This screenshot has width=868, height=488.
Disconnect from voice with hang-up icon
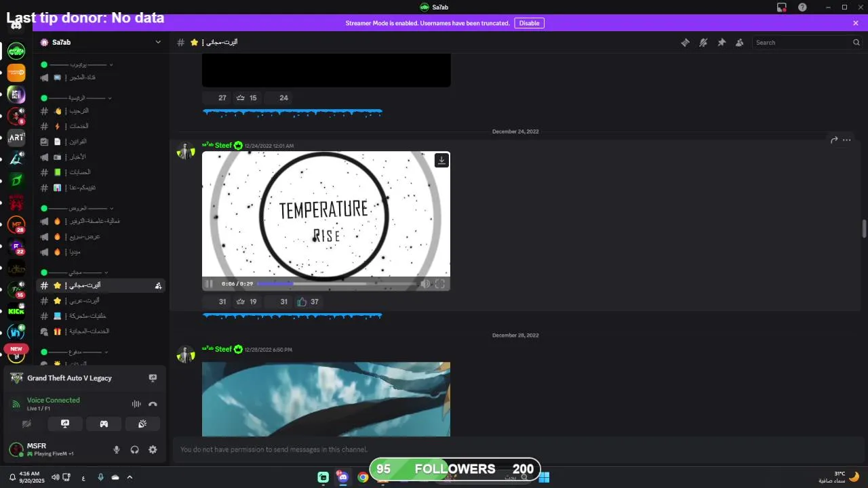point(153,404)
